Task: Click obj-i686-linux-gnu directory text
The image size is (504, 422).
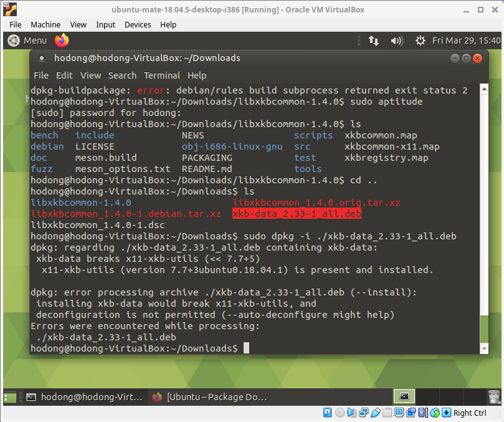Action: point(232,146)
